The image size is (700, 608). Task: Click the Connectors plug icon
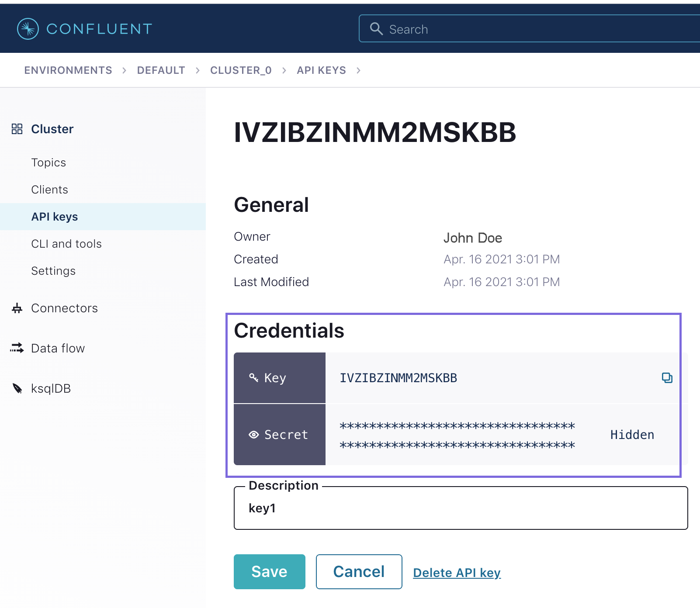point(17,308)
